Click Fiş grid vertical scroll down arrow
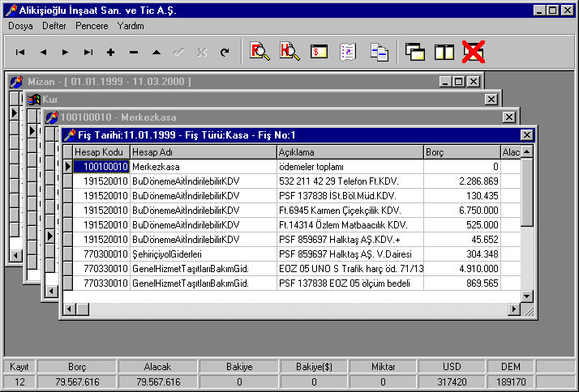The height and width of the screenshot is (392, 579). tap(527, 296)
